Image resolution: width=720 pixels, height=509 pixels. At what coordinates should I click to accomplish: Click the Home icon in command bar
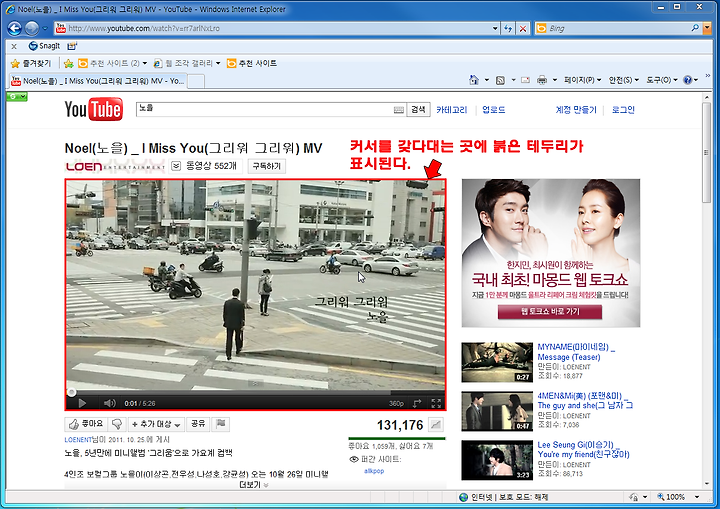tap(474, 80)
